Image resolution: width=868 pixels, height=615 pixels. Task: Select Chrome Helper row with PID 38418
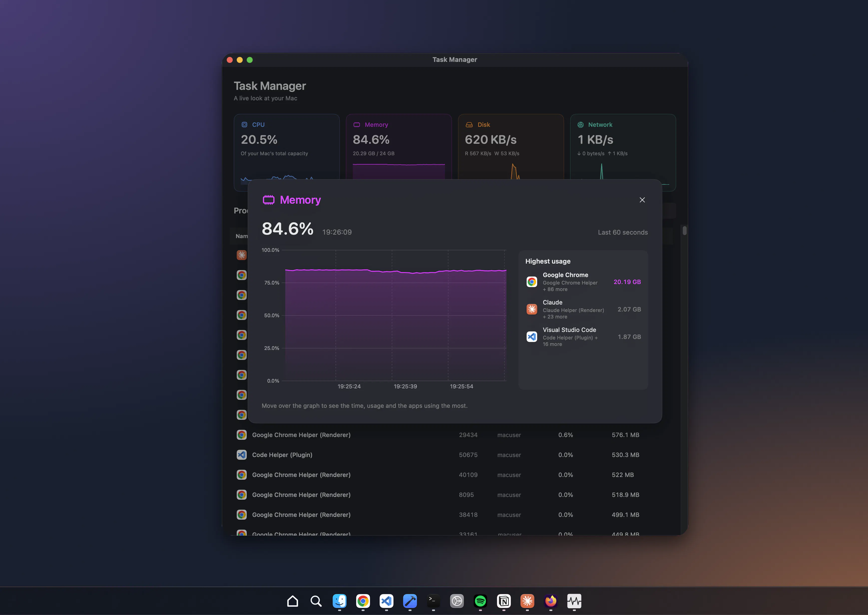[451, 515]
